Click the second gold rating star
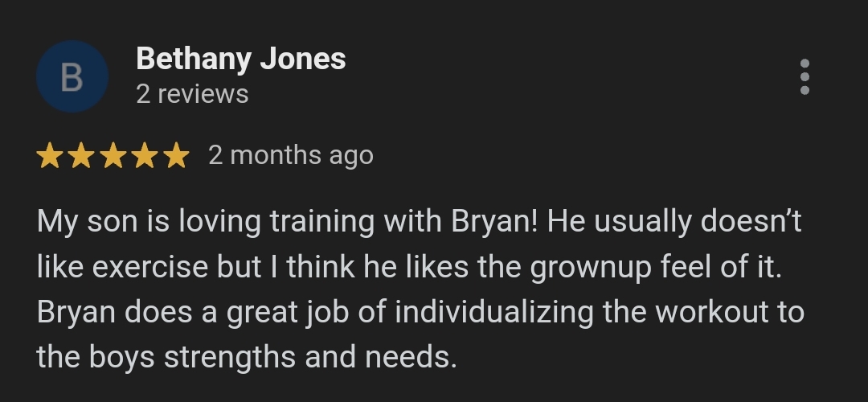Image resolution: width=868 pixels, height=402 pixels. coord(81,155)
